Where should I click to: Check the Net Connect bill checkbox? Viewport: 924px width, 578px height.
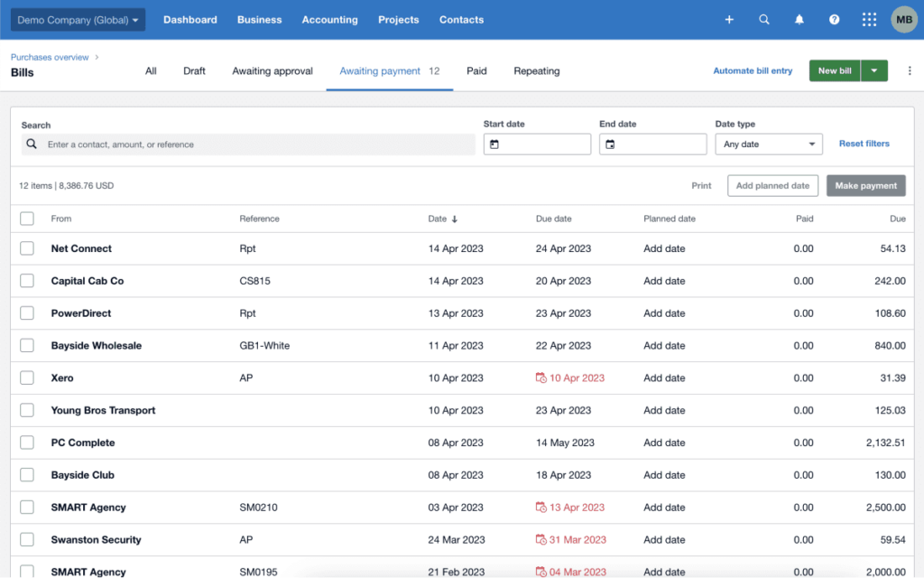(26, 248)
